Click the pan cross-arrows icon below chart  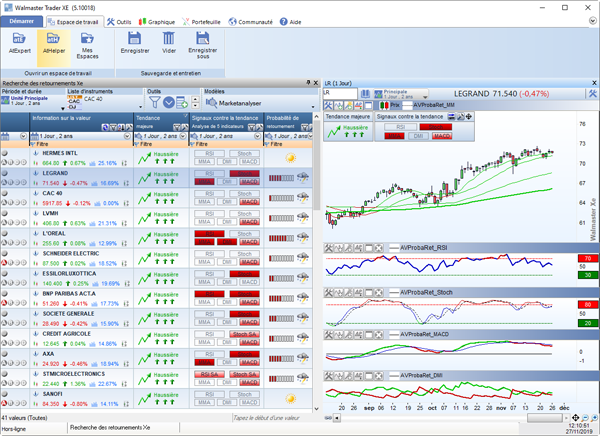(576, 418)
